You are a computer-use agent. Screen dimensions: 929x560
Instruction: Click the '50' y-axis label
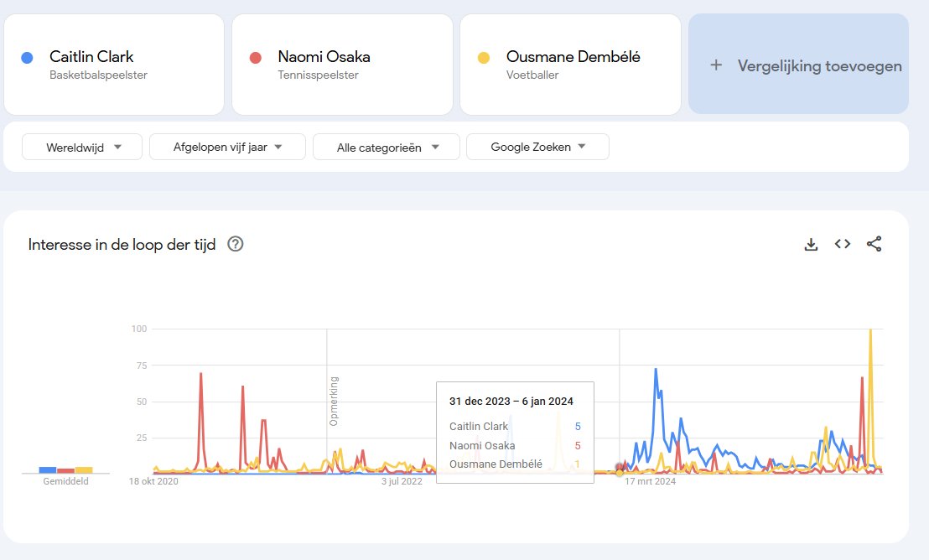click(142, 402)
